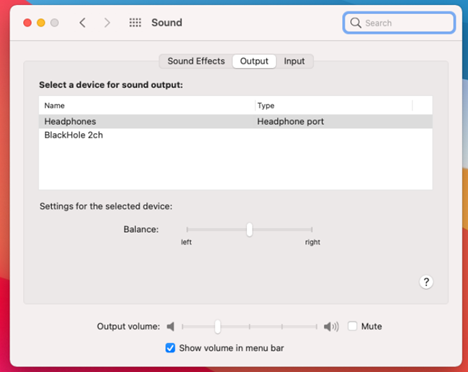Go back with the left chevron arrow

coord(83,23)
